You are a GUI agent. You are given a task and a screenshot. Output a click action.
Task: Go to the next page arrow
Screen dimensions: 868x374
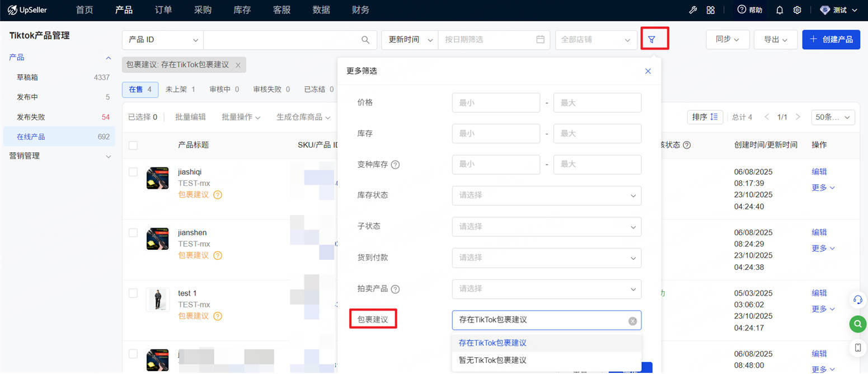(x=798, y=117)
